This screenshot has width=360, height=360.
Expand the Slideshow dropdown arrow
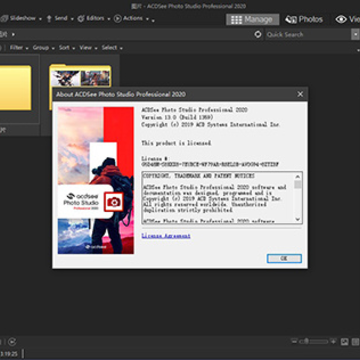click(40, 19)
